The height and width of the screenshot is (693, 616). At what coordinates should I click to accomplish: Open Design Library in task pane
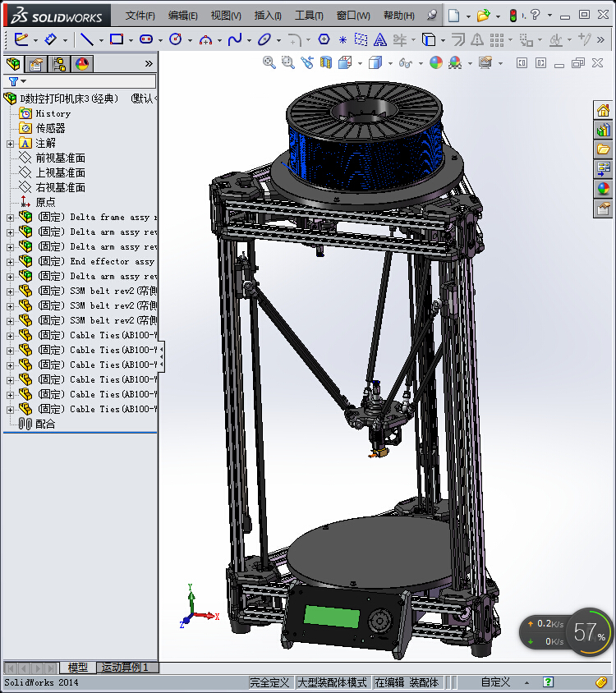603,130
